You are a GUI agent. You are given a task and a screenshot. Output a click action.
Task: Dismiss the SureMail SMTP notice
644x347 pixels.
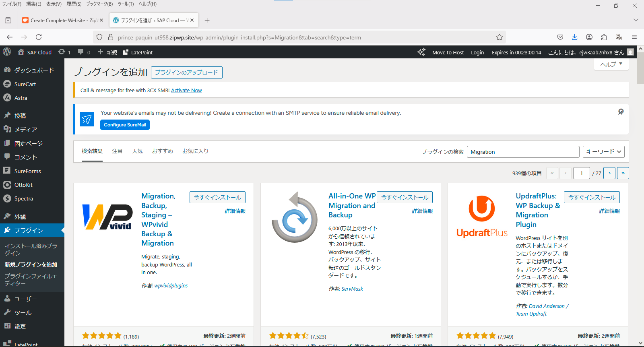click(621, 112)
